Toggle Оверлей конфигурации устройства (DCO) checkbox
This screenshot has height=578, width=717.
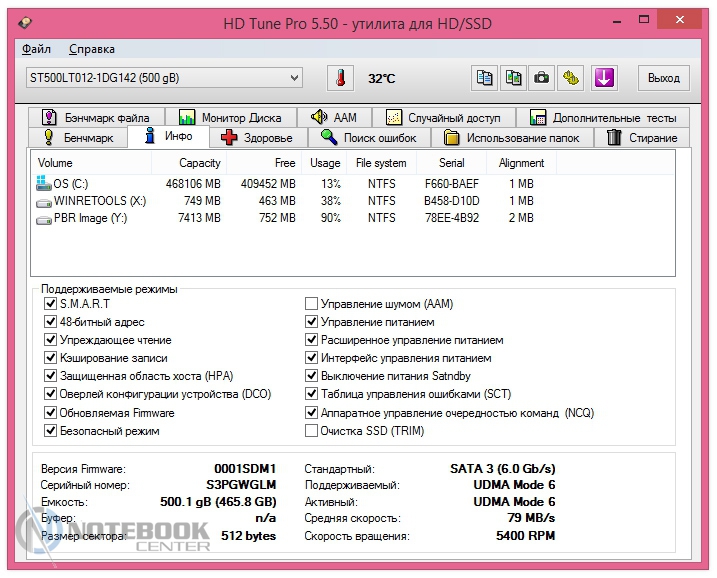50,394
